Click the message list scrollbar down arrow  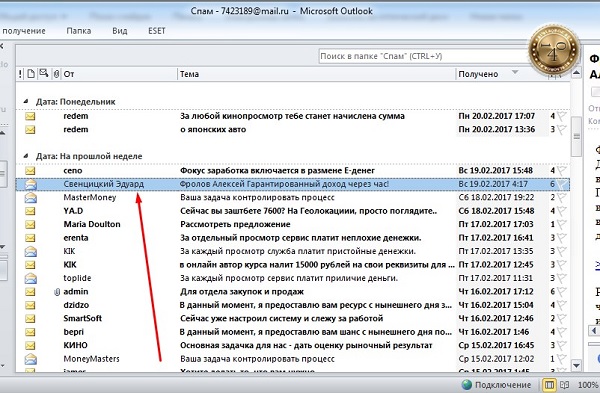coord(577,365)
